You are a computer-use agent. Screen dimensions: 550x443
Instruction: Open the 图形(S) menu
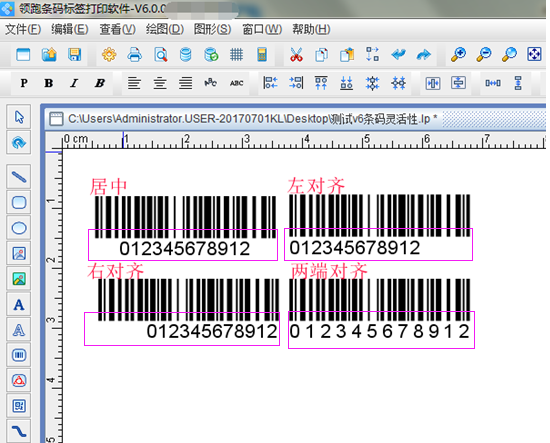pos(213,29)
